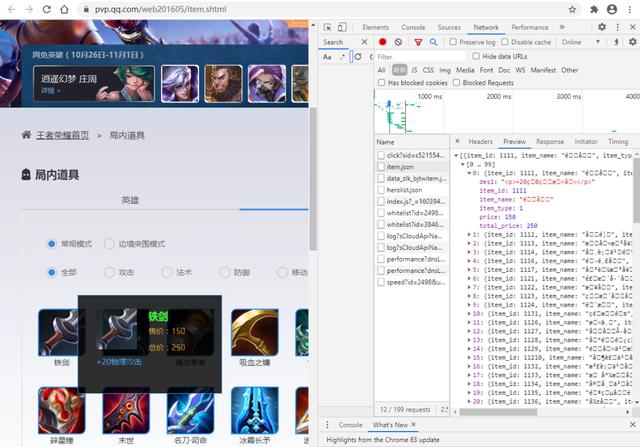
Task: Follow the 王者荣耀首页 breadcrumb link
Action: pos(62,135)
